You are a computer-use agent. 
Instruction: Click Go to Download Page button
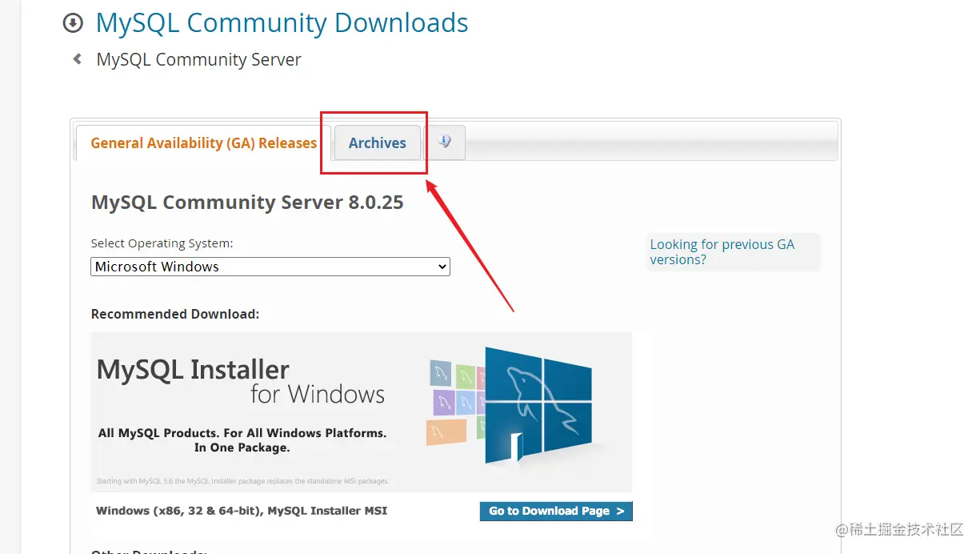[556, 511]
